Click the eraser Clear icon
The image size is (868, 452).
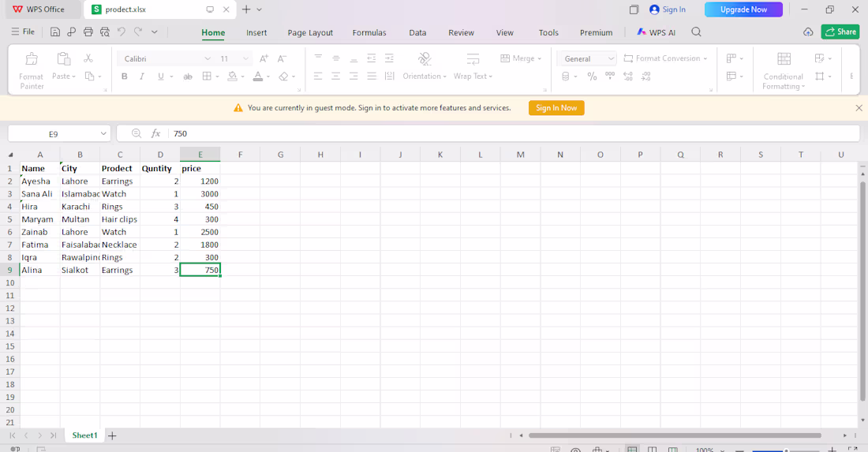283,77
